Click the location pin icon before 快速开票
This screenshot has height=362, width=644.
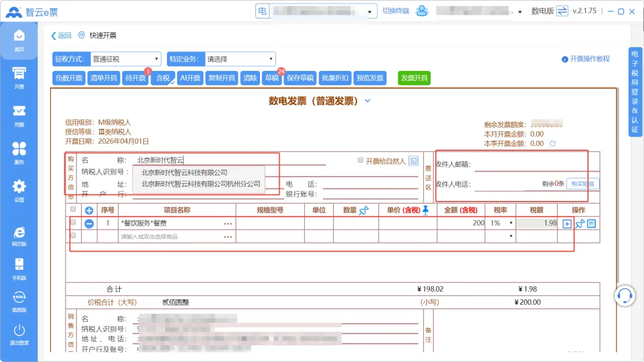[81, 35]
